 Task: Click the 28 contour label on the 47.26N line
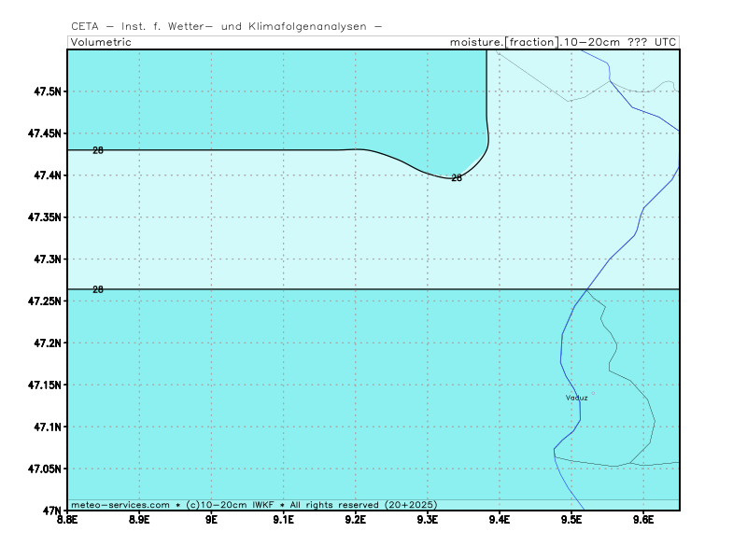click(98, 290)
